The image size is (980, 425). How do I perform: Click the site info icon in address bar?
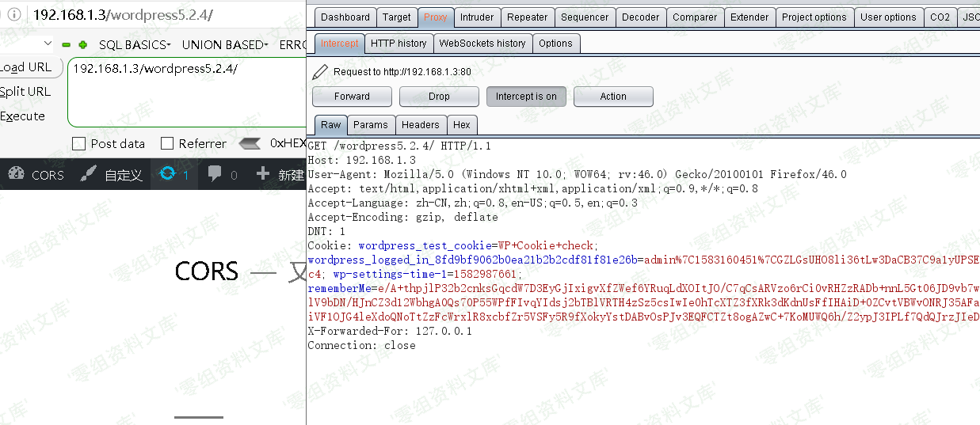(15, 14)
